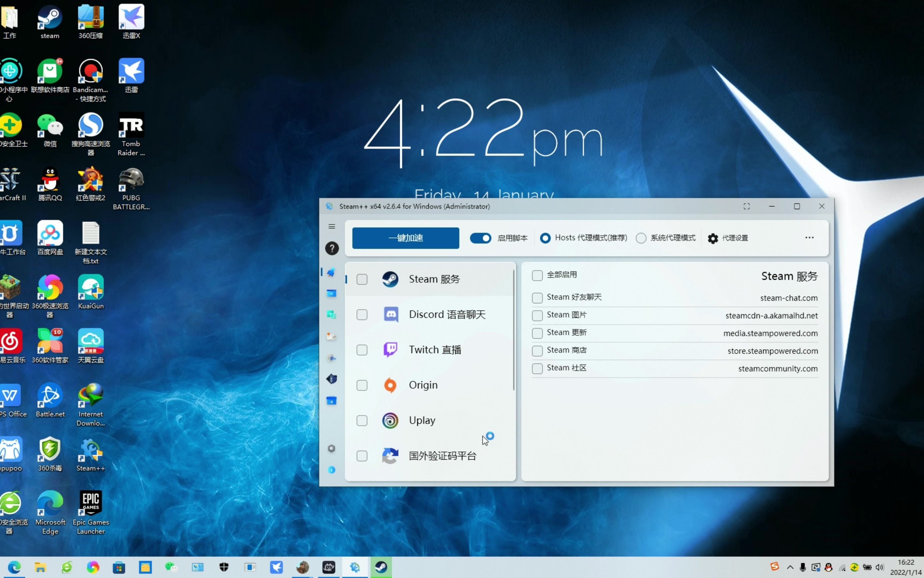Screen dimensions: 924x578
Task: Open Steam from the taskbar
Action: 381,567
